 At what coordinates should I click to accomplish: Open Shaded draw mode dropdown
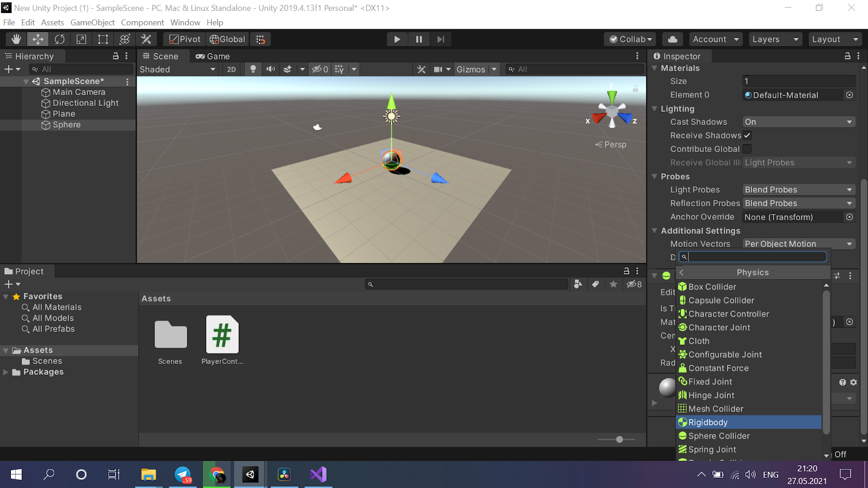click(178, 69)
